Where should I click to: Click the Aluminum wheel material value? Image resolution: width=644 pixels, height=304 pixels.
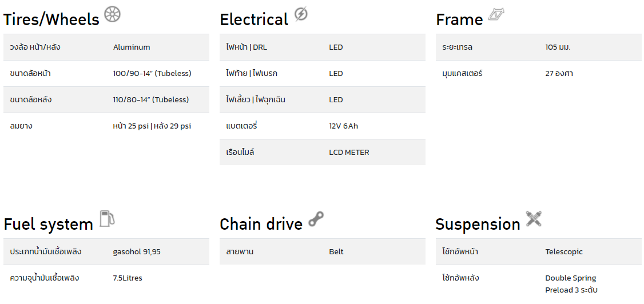[x=132, y=47]
